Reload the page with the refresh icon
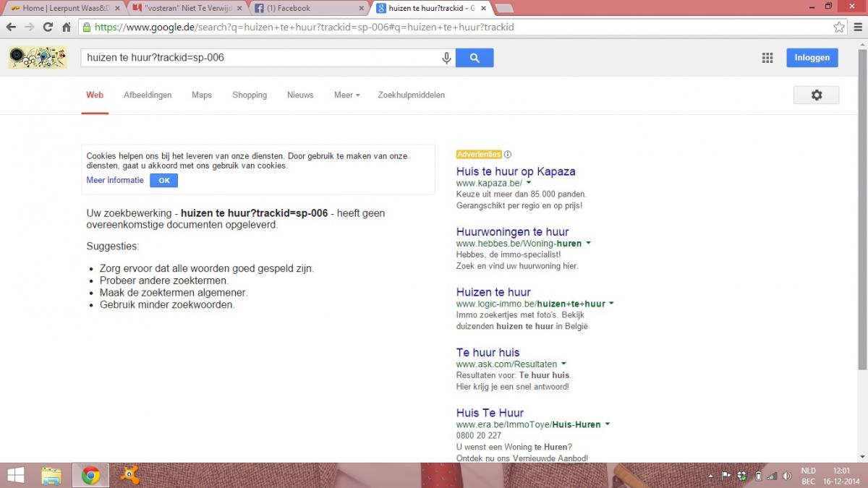 coord(48,27)
